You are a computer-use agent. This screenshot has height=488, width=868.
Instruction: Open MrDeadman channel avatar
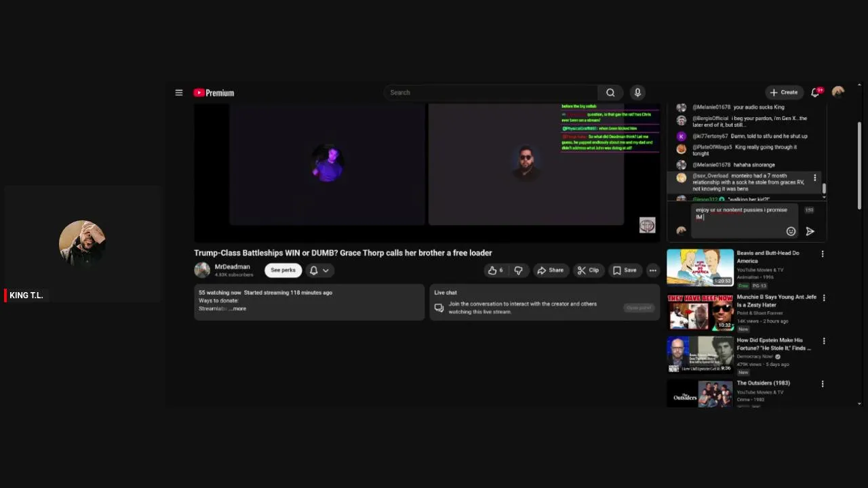(x=202, y=270)
